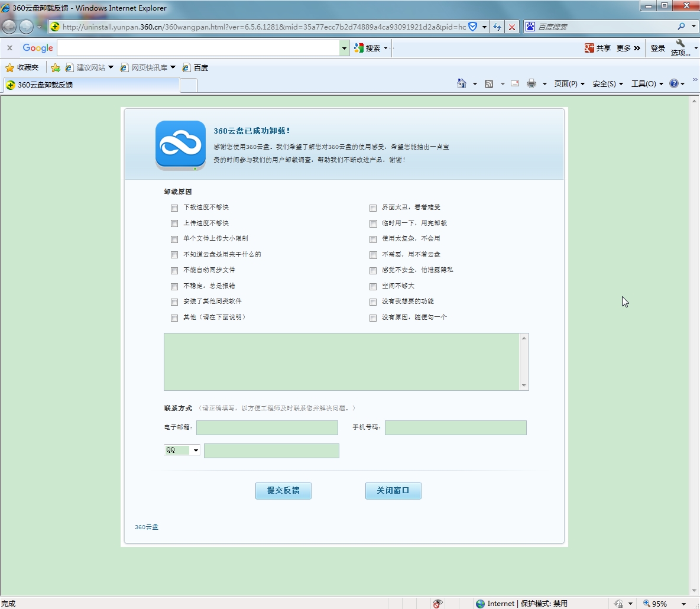The width and height of the screenshot is (700, 609).
Task: Open 收藏夹 favorites star button
Action: [x=21, y=67]
